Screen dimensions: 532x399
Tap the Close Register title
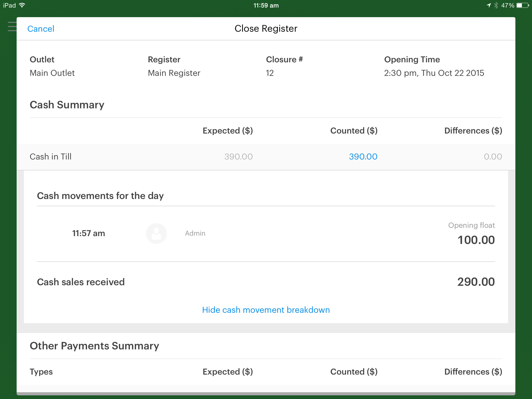(x=266, y=29)
